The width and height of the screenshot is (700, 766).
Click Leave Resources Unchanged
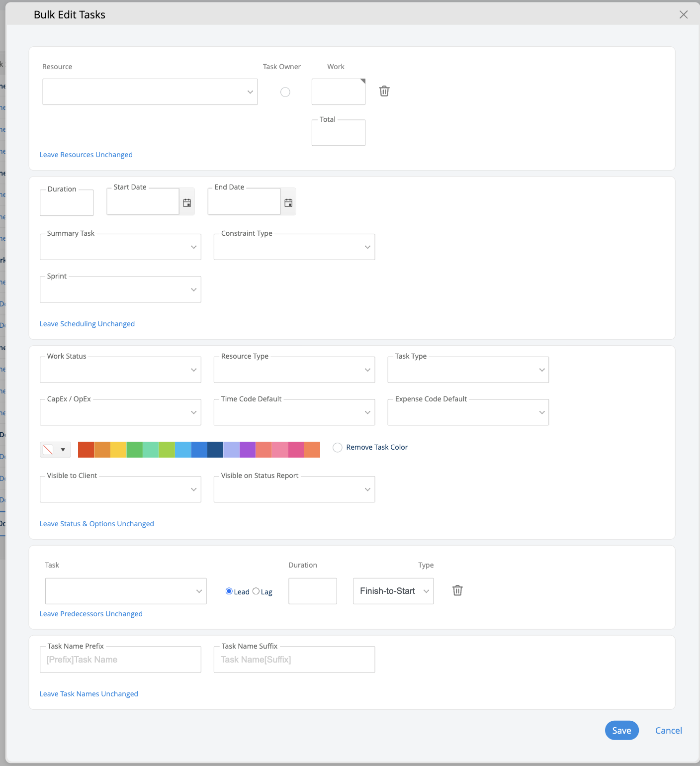(86, 155)
